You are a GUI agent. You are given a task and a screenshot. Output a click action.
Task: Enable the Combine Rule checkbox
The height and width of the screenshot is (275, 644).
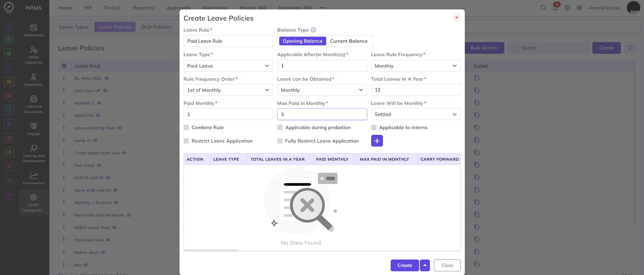[186, 127]
